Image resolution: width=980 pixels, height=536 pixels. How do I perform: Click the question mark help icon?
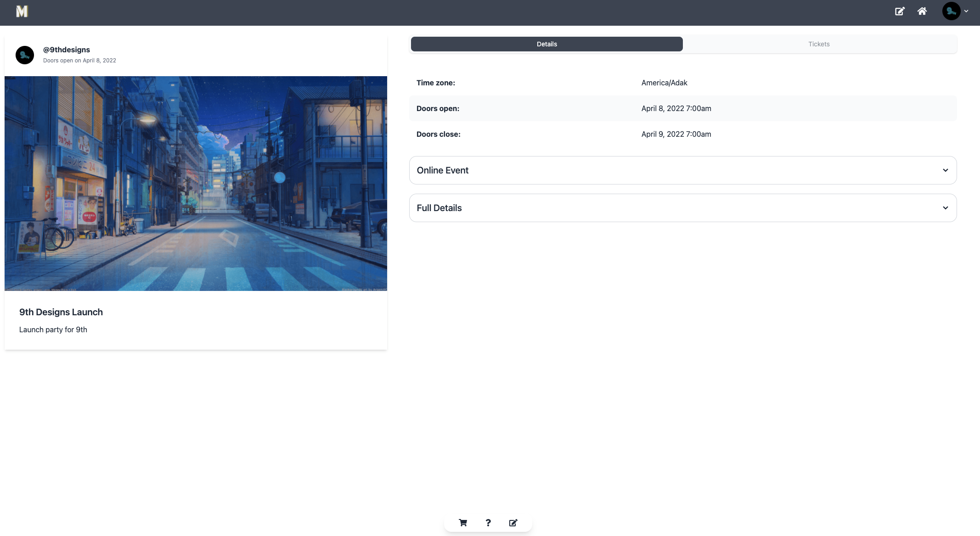488,523
